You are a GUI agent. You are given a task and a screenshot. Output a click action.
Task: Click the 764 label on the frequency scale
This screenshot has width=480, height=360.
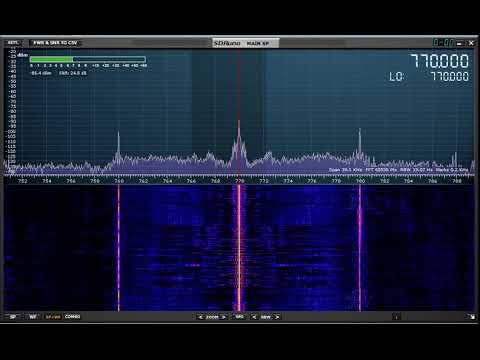click(x=167, y=181)
